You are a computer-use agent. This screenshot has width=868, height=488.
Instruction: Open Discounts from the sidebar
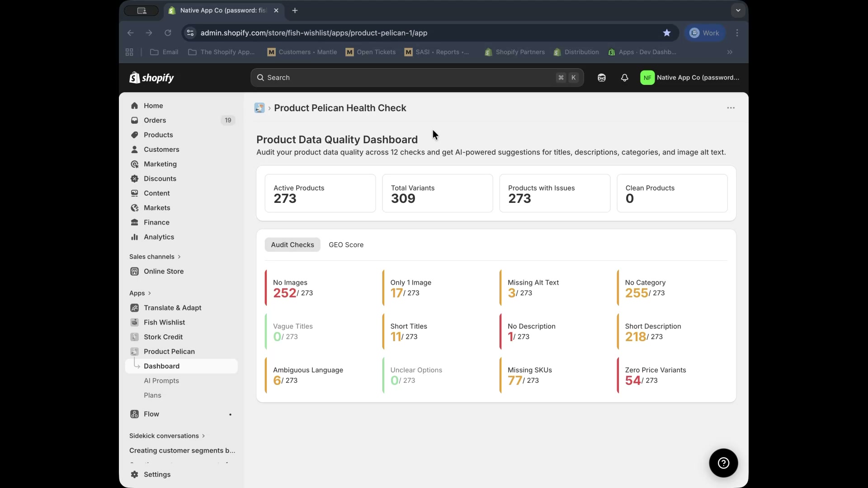159,178
